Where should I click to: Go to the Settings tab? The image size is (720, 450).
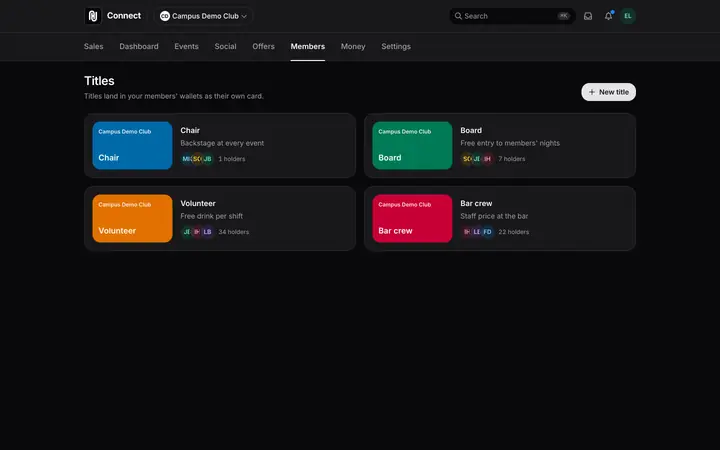click(x=396, y=46)
